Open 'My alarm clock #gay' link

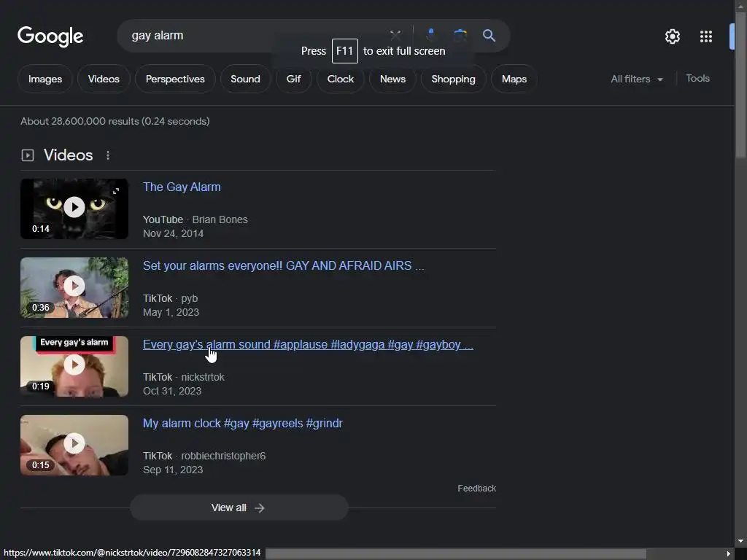click(242, 424)
